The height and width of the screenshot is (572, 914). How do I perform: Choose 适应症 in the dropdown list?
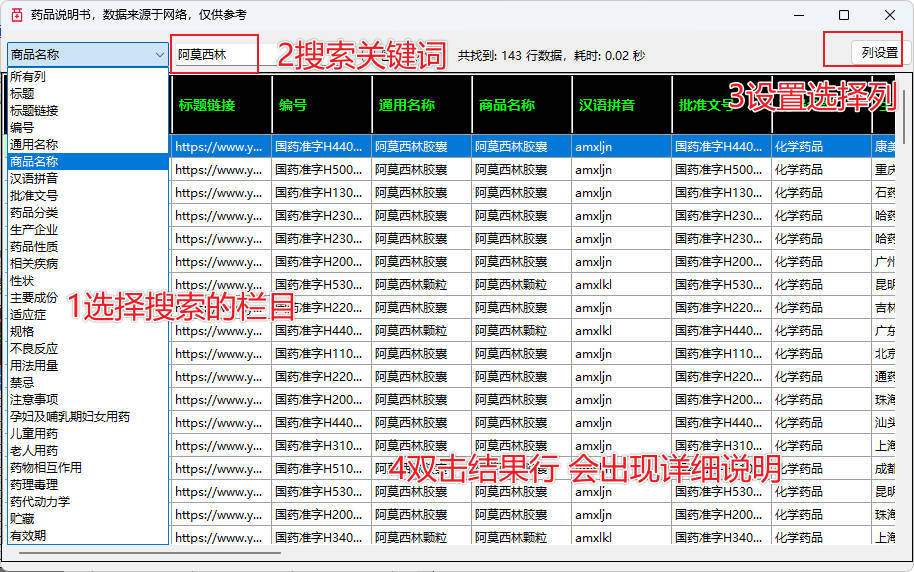[x=28, y=315]
